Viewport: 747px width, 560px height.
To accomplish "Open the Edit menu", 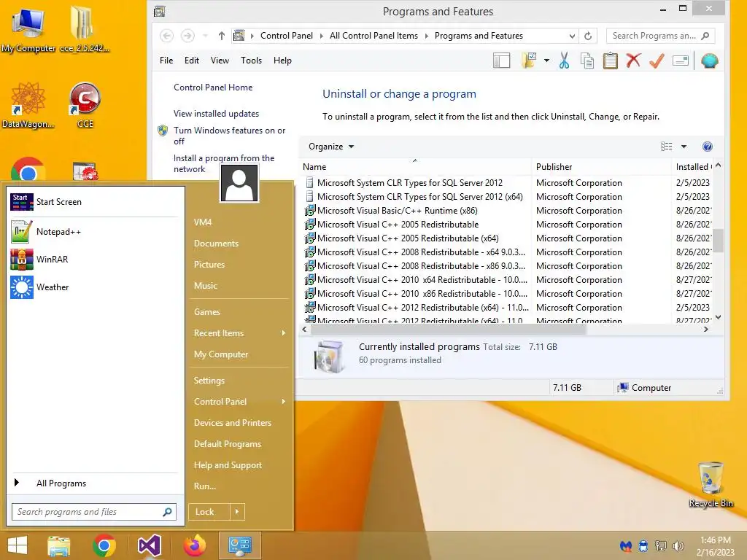I will [x=192, y=61].
